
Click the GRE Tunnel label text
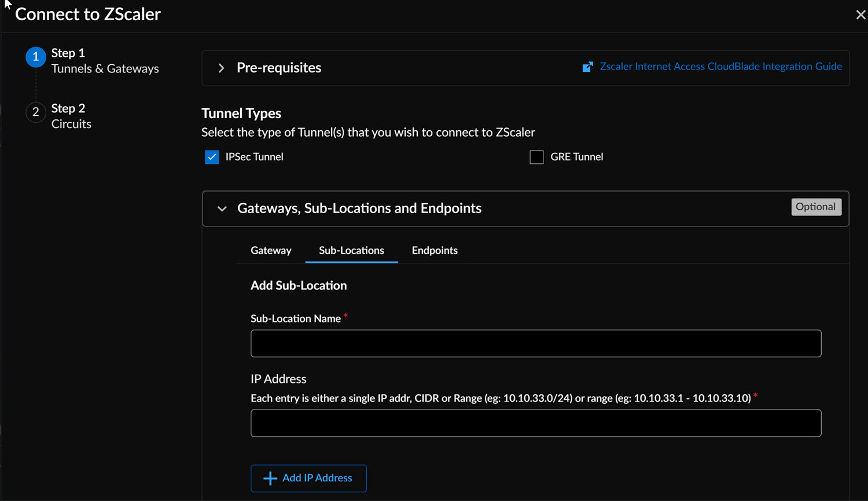[576, 157]
